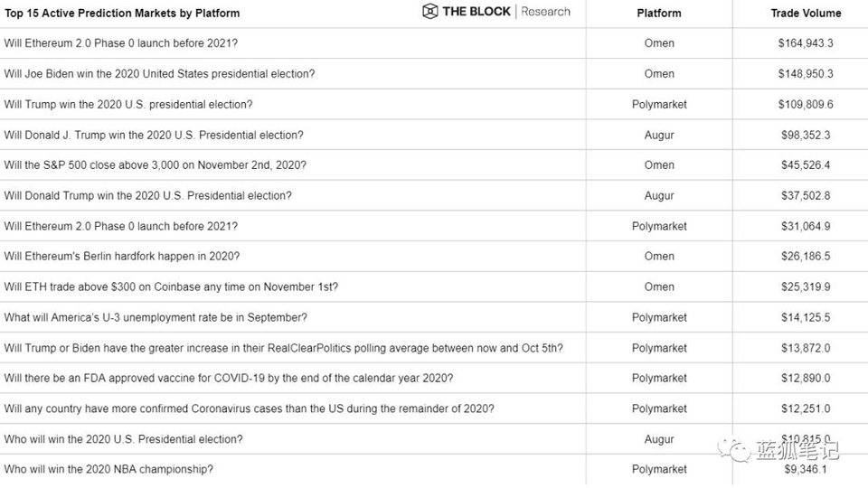This screenshot has width=868, height=488.
Task: Select the S&P 500 close above 3,000 question
Action: coord(155,165)
